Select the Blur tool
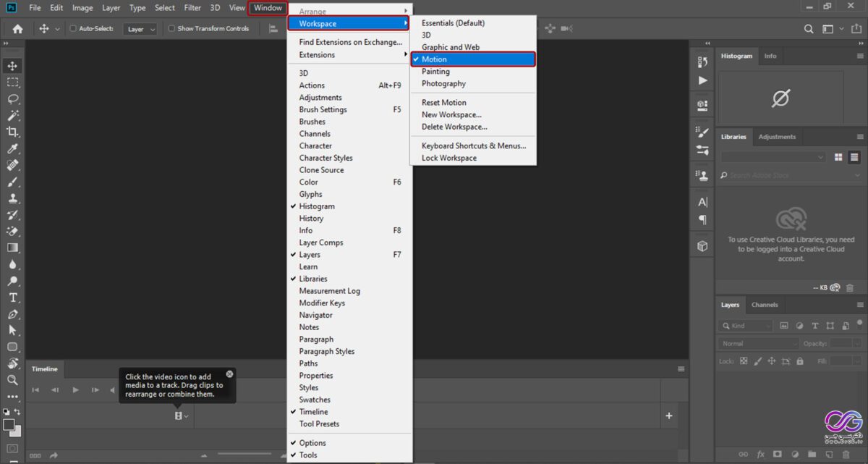Screen dimensions: 868x464 point(12,264)
